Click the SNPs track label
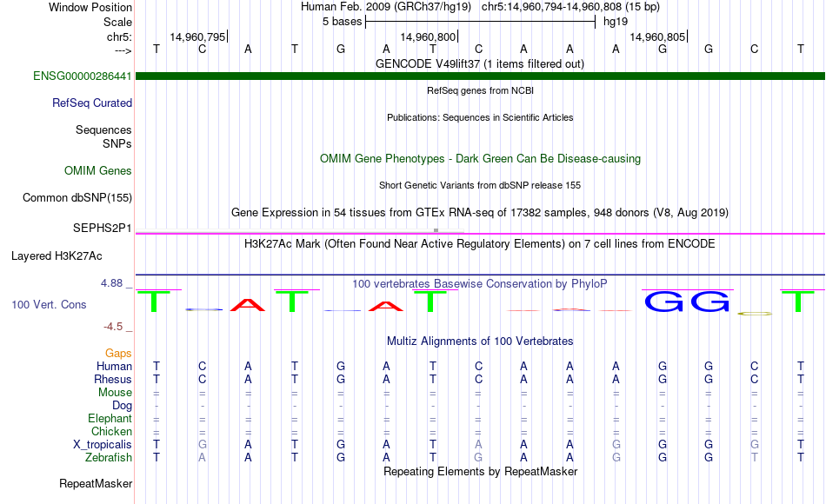This screenshot has width=826, height=504. (117, 143)
